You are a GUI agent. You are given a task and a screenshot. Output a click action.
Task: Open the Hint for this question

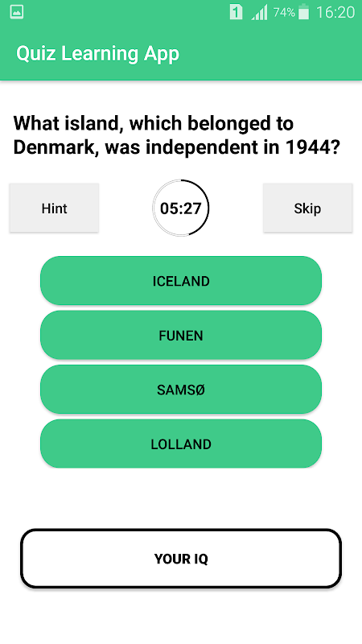(54, 208)
